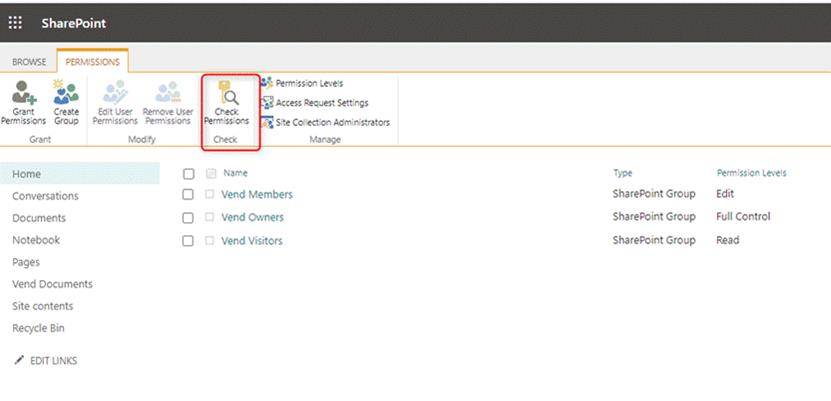Click the EDIT LINKS text
The width and height of the screenshot is (831, 401).
point(54,361)
